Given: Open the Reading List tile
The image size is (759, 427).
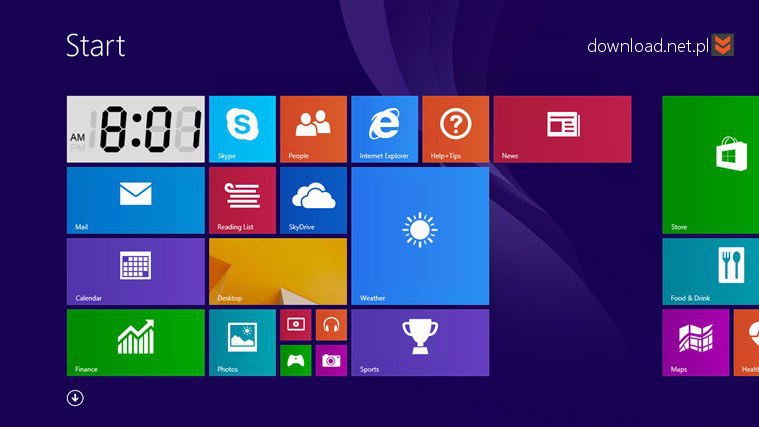Looking at the screenshot, I should click(243, 200).
